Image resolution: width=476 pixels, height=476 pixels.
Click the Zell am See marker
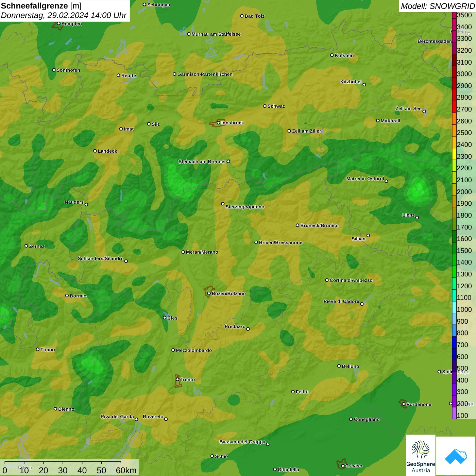424,111
